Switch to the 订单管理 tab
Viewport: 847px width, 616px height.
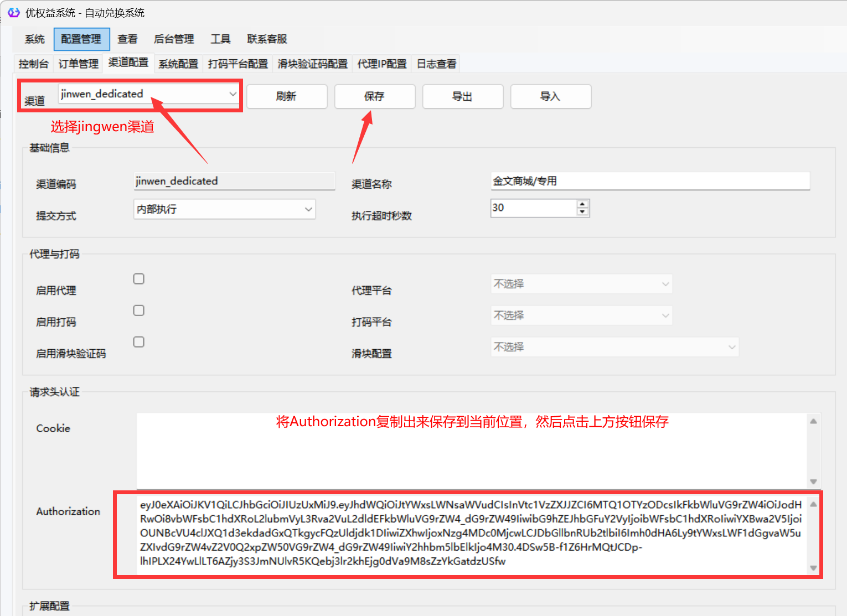coord(79,64)
